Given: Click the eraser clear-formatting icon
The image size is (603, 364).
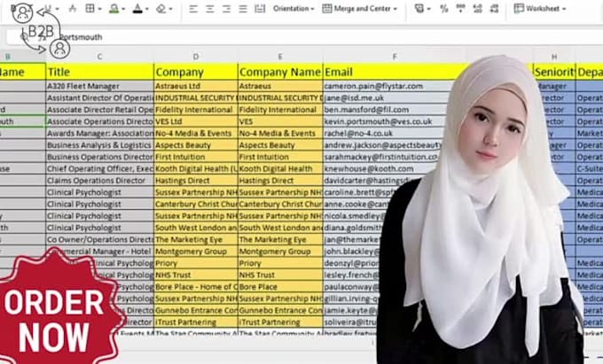Looking at the screenshot, I should click(161, 9).
